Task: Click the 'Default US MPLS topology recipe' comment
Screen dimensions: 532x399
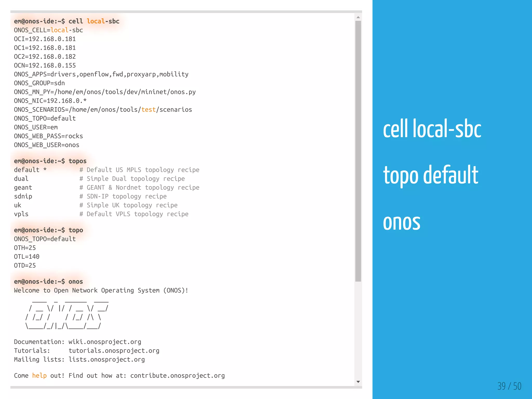Action: coord(139,170)
